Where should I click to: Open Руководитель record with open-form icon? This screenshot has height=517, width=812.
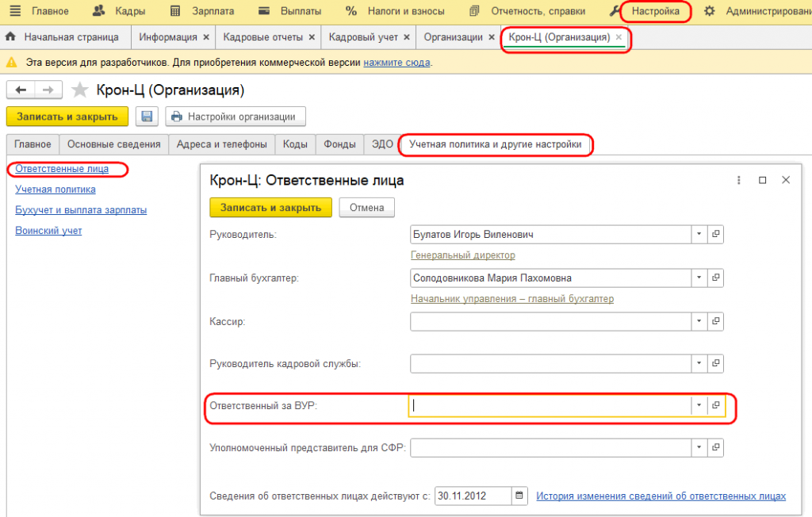tap(716, 234)
